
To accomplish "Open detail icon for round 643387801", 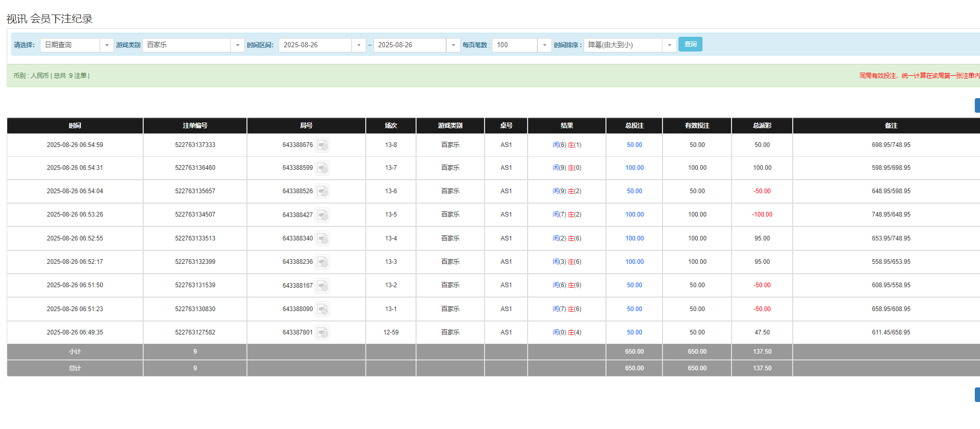I will point(323,333).
